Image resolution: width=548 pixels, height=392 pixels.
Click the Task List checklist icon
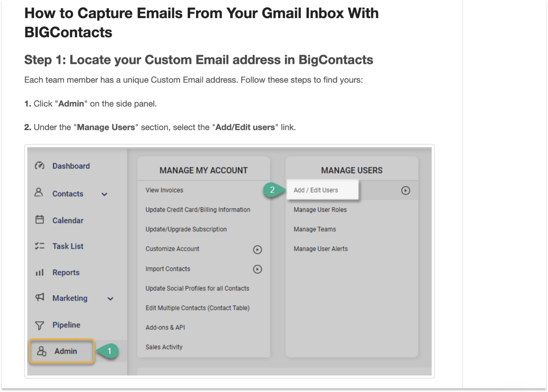(39, 246)
